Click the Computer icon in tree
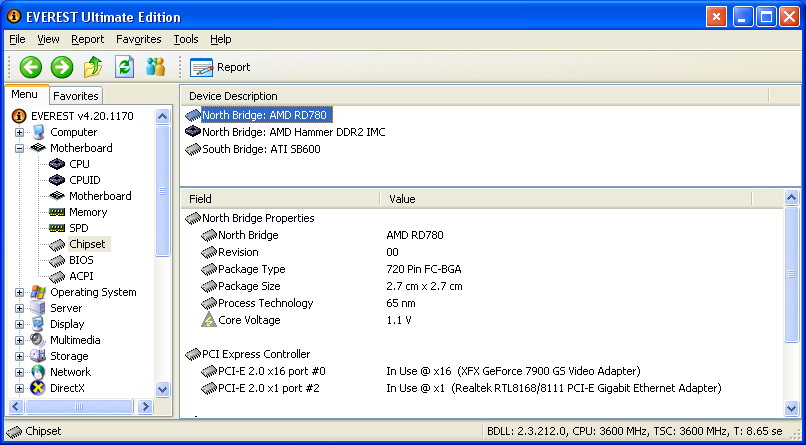806x445 pixels. pos(39,132)
